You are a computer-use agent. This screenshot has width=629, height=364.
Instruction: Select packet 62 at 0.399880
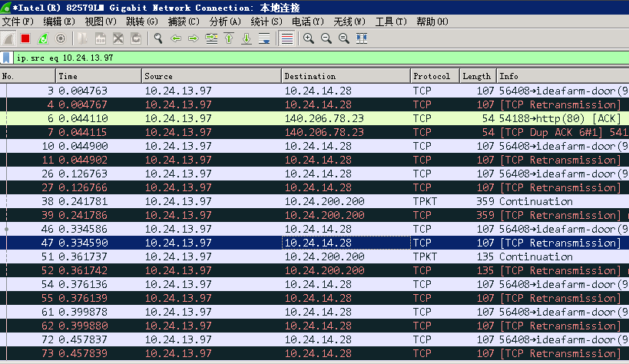(x=315, y=326)
